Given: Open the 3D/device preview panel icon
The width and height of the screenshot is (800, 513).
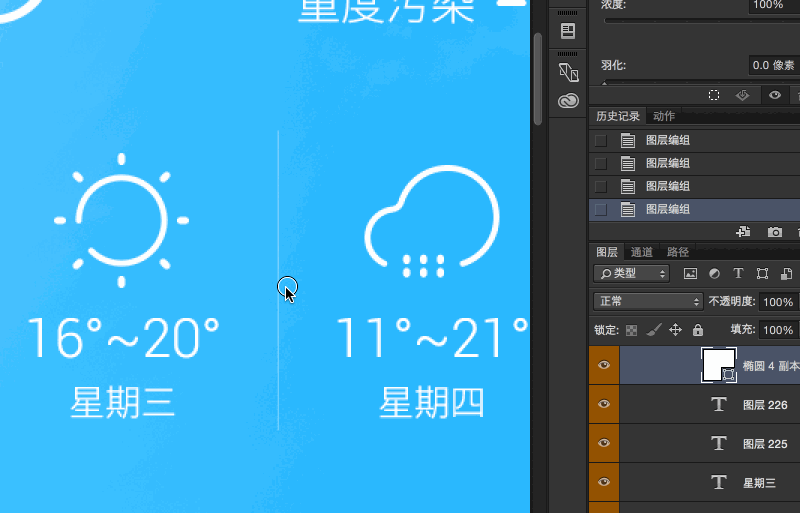Looking at the screenshot, I should (568, 72).
